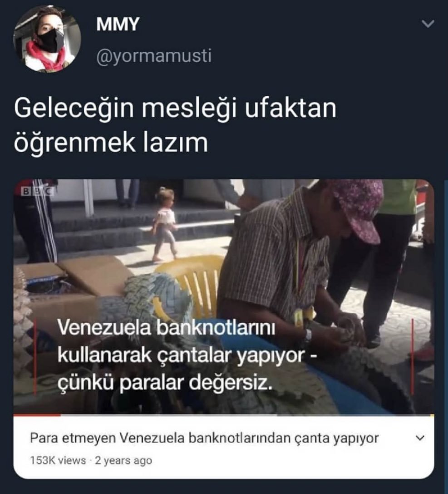The width and height of the screenshot is (448, 494).
Task: Click the walking child in video frame
Action: point(165,225)
